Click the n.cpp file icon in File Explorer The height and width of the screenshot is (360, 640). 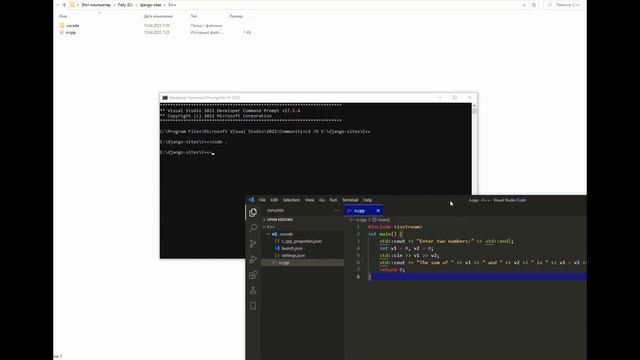point(62,32)
